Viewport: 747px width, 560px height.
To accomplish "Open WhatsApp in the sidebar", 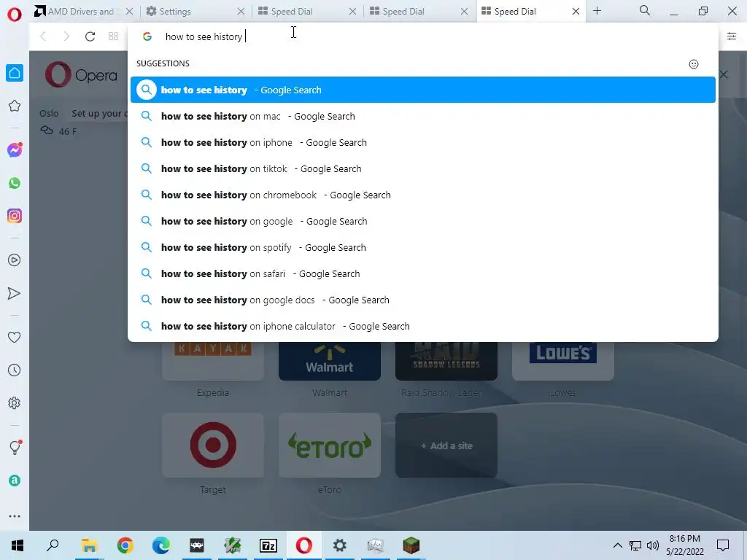I will [x=15, y=183].
